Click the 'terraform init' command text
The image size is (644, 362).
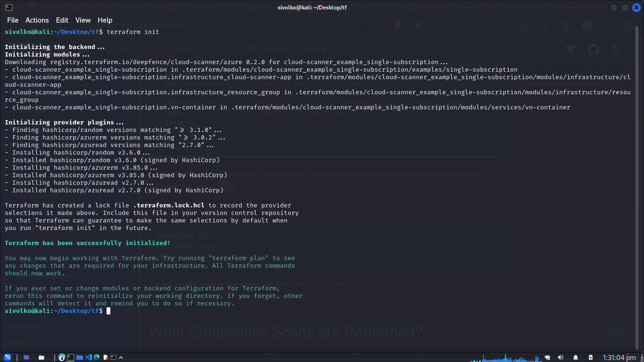click(133, 32)
